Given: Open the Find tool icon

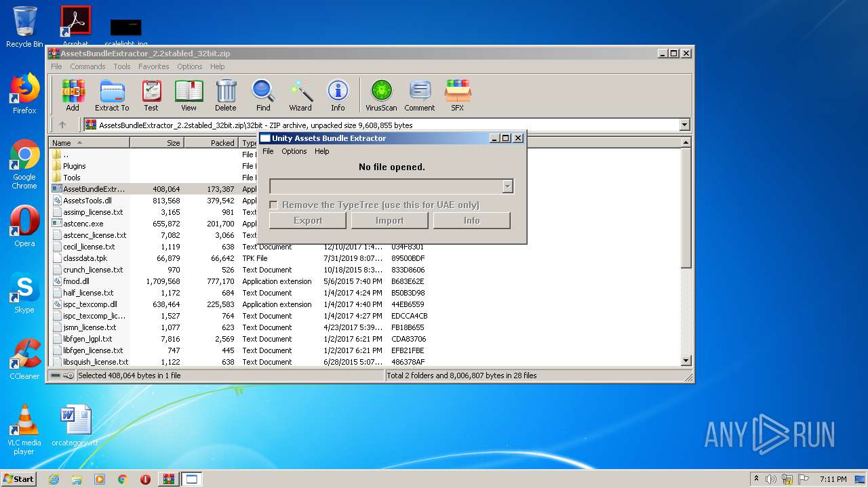Looking at the screenshot, I should click(x=263, y=95).
